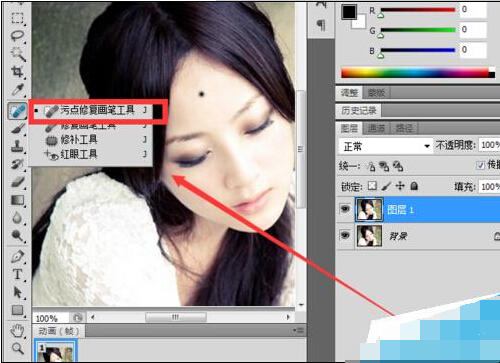The height and width of the screenshot is (363, 500).
Task: Select the Eraser tool
Action: pyautogui.click(x=17, y=182)
